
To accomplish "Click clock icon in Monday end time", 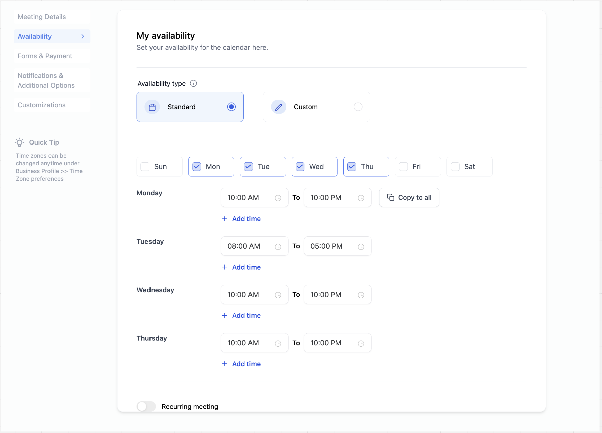I will pyautogui.click(x=361, y=198).
